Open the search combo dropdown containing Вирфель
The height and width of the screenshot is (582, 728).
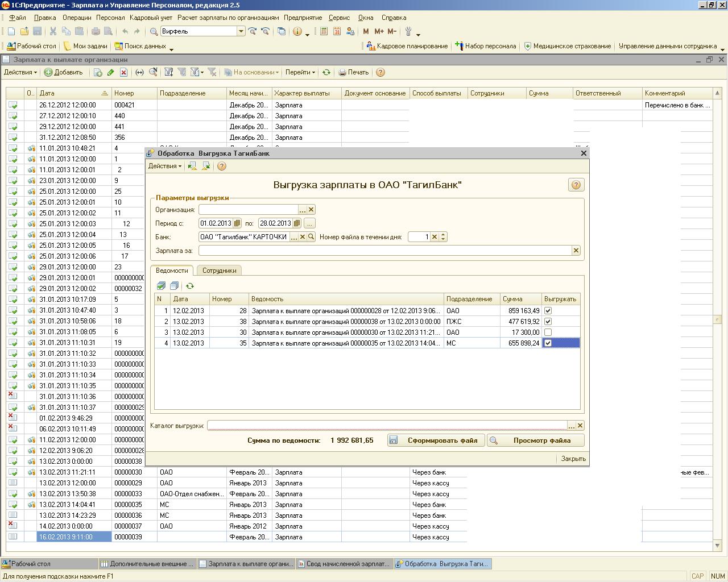241,31
